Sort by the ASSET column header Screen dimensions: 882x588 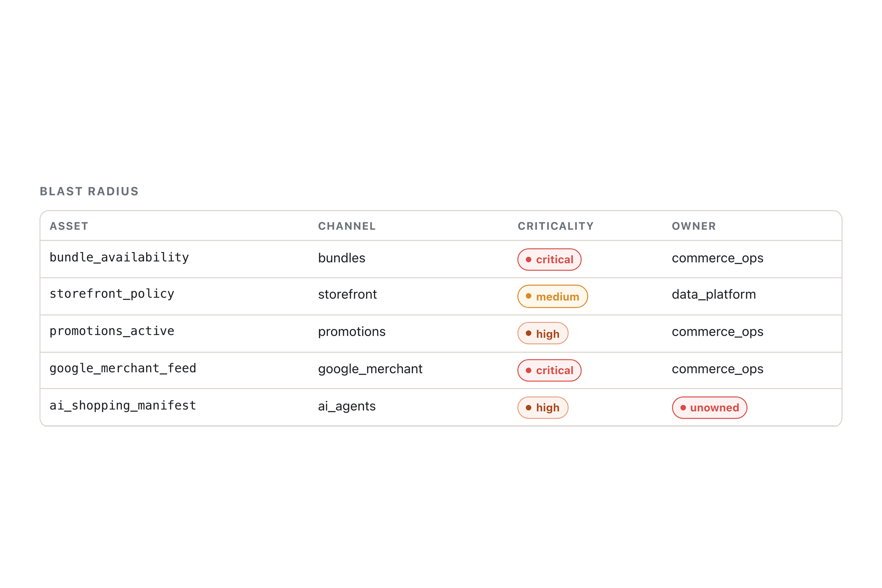point(69,226)
